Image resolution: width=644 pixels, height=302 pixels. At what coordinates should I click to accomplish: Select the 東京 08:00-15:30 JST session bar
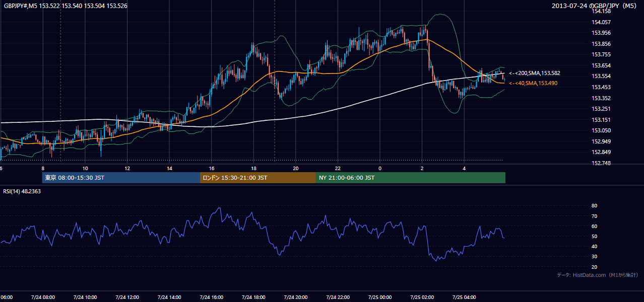click(x=121, y=178)
